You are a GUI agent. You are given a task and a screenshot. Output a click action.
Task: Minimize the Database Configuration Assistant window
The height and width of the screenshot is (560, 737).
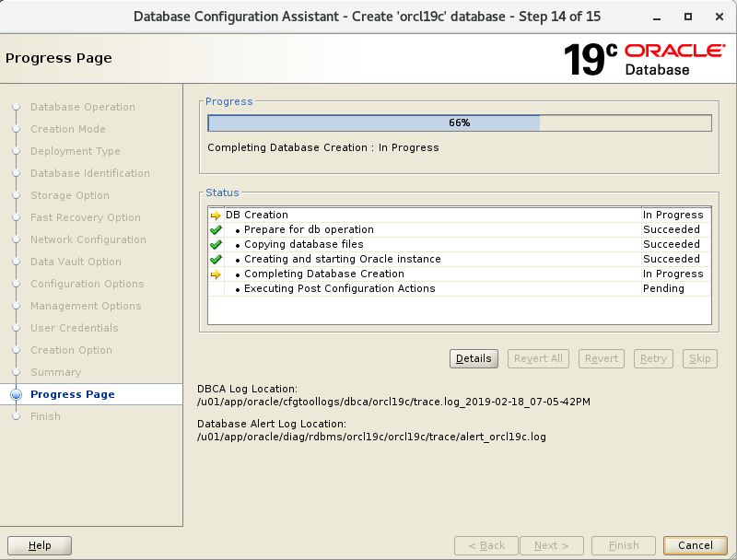[657, 17]
